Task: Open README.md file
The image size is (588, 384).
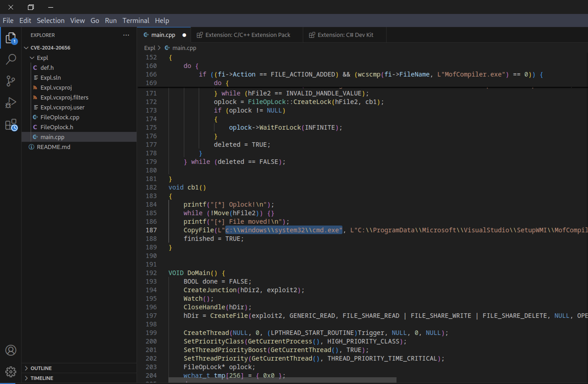Action: pyautogui.click(x=53, y=147)
